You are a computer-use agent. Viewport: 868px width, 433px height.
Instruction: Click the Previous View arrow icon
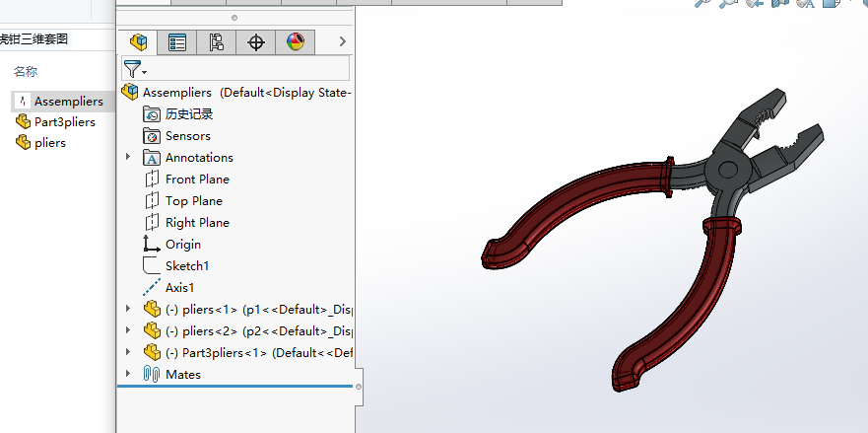pos(754,3)
